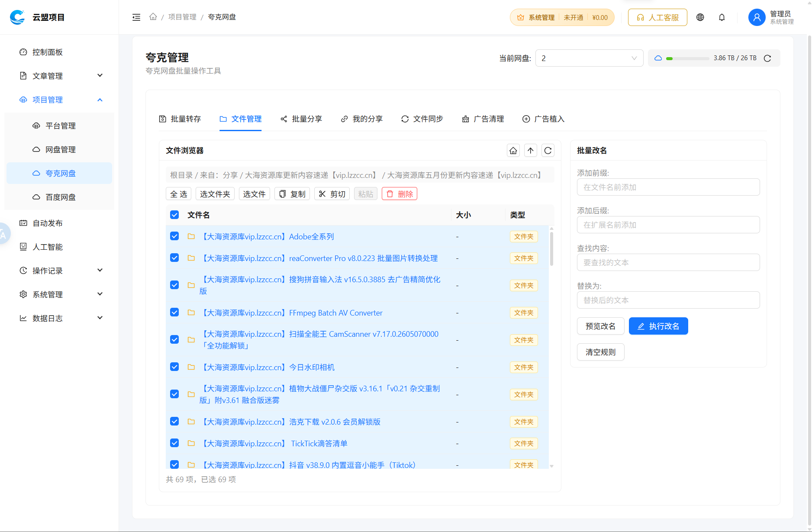812x532 pixels.
Task: Switch to the 广告清理 tab
Action: [483, 119]
